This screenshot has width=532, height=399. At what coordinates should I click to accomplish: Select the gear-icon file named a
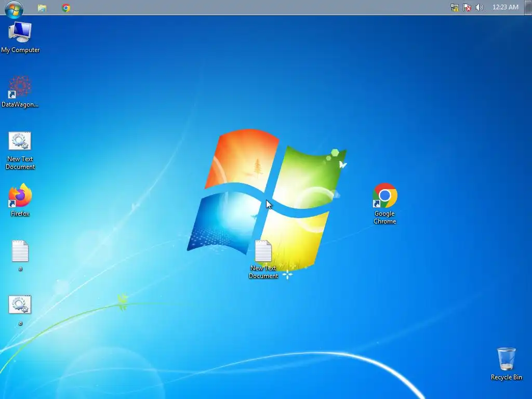[20, 310]
